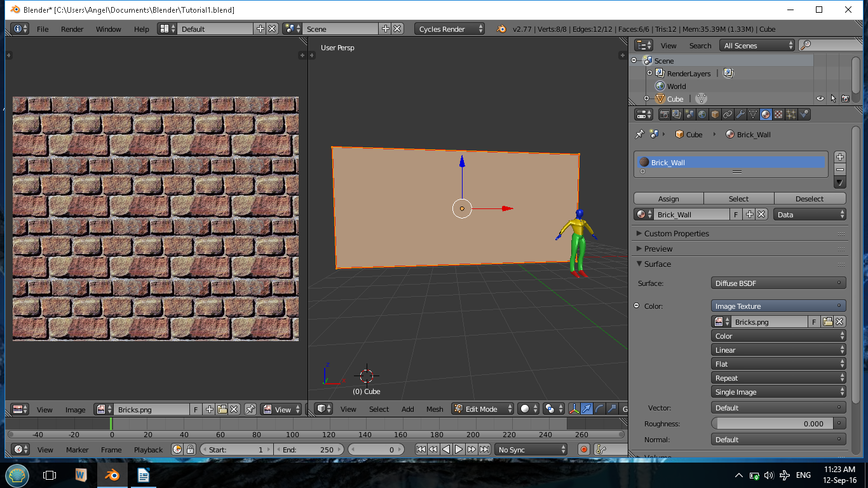Jump to the last frame
The width and height of the screenshot is (868, 488).
[x=484, y=449]
